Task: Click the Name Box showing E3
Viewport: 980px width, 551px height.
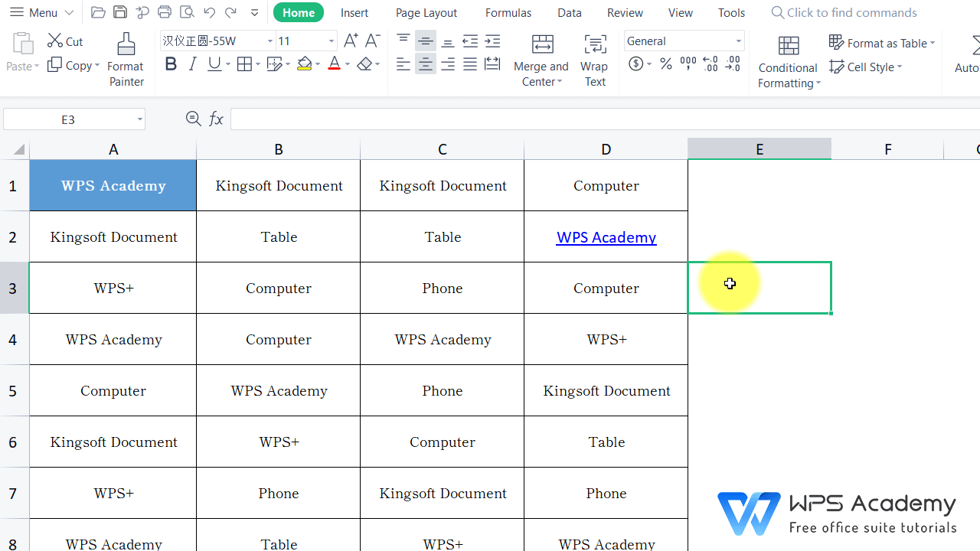Action: pyautogui.click(x=69, y=119)
